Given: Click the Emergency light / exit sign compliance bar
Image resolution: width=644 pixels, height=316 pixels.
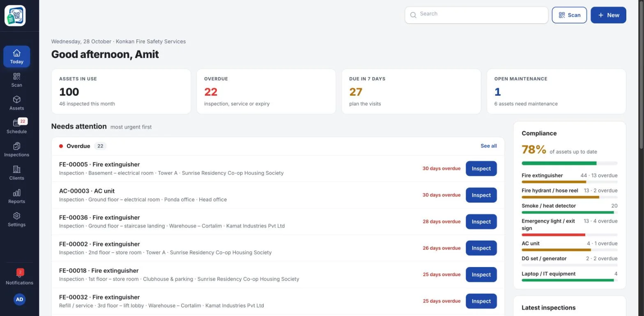Looking at the screenshot, I should [570, 235].
